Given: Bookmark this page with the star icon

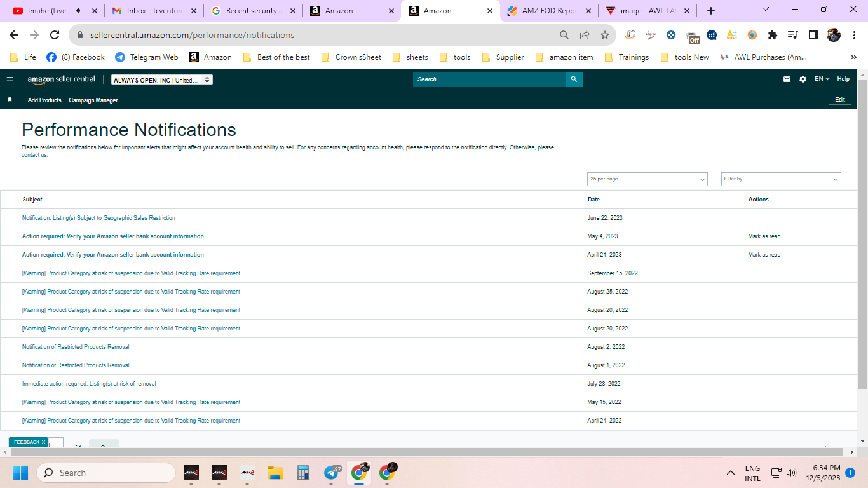Looking at the screenshot, I should (x=605, y=35).
